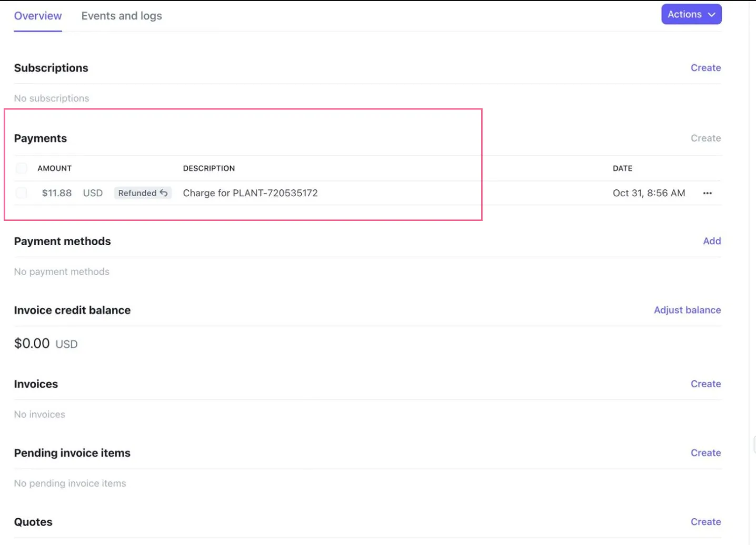Screen dimensions: 756x545
Task: Switch to the Events and logs tab
Action: click(122, 16)
